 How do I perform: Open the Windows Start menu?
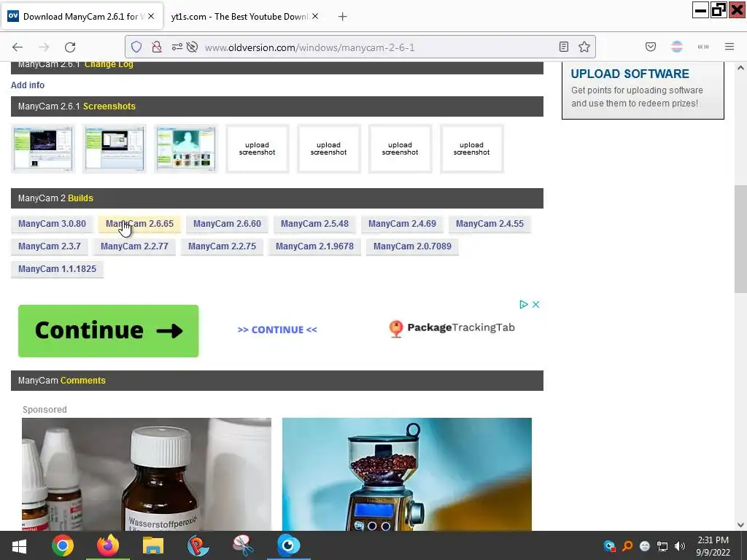(20, 545)
